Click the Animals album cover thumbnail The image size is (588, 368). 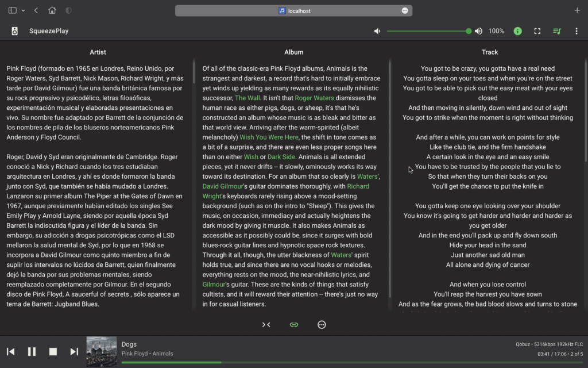pyautogui.click(x=102, y=351)
